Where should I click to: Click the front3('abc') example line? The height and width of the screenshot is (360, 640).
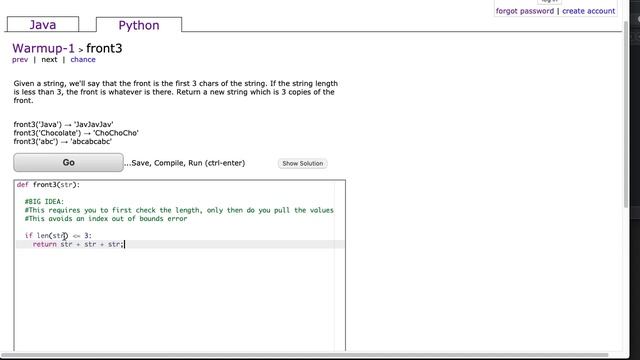62,142
